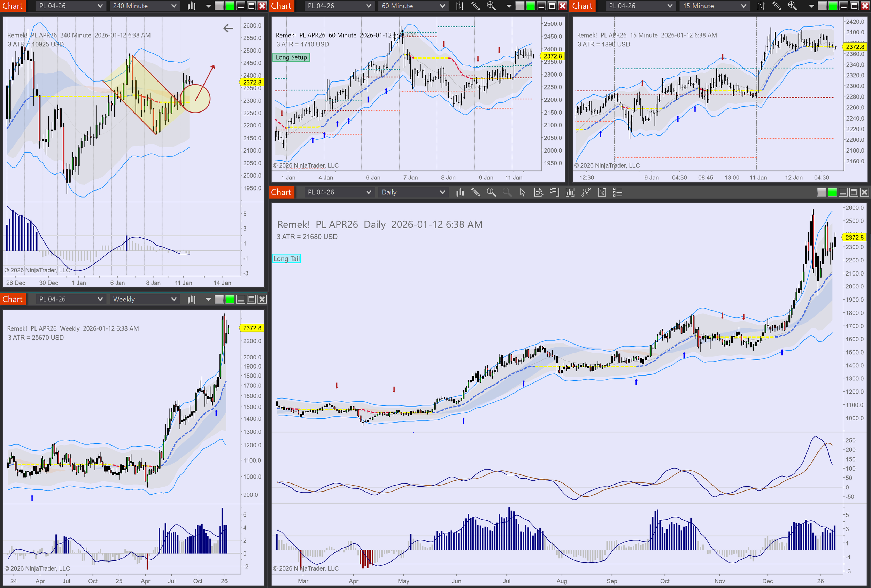Click Zoom In magnifier in Daily chart
871x588 pixels.
point(491,192)
